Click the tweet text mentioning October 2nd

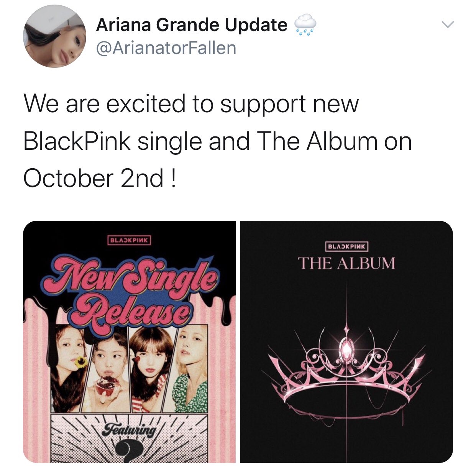point(218,141)
